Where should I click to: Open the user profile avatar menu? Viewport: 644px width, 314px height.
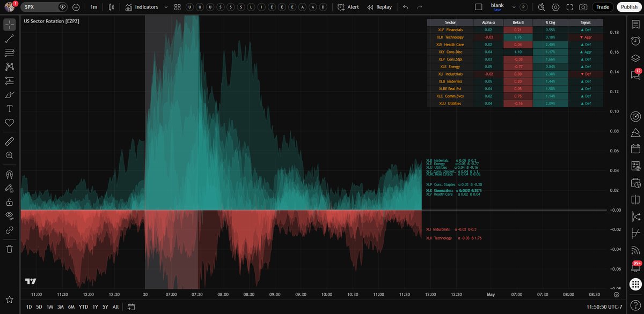tap(9, 7)
